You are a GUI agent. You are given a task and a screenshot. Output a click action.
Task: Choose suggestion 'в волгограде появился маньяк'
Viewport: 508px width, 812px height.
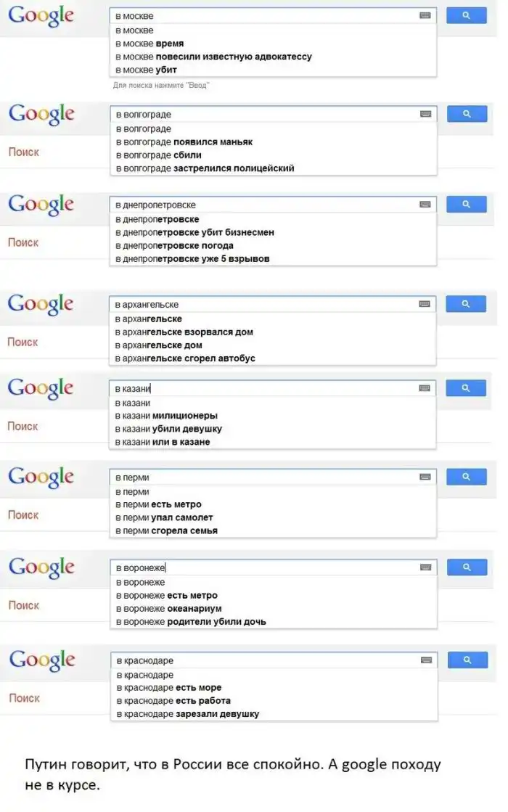coord(184,142)
